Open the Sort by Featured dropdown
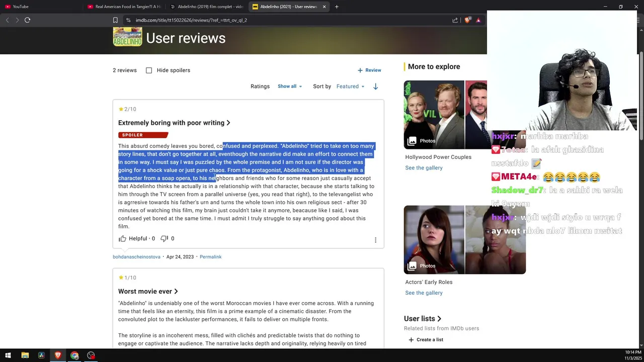The image size is (644, 362). tap(350, 86)
